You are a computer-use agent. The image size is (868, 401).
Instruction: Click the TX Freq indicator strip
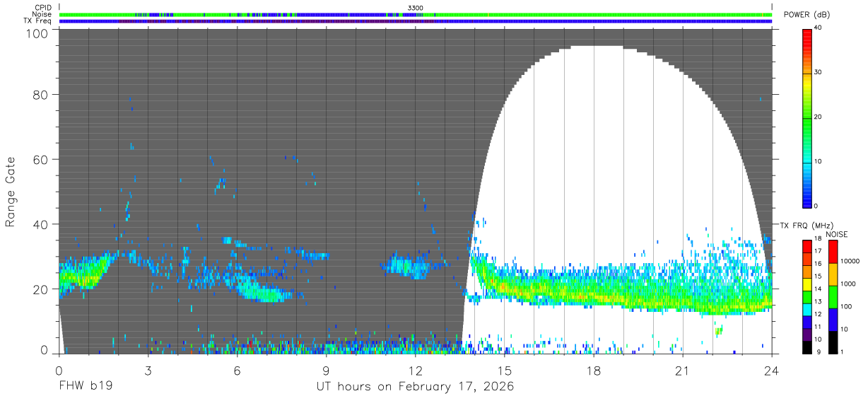(416, 21)
